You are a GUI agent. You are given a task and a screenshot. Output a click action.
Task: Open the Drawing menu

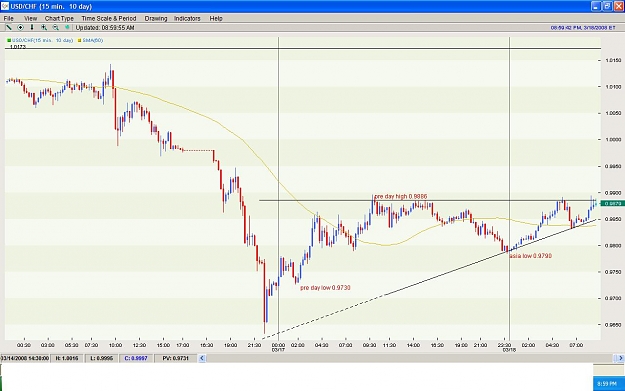coord(156,18)
